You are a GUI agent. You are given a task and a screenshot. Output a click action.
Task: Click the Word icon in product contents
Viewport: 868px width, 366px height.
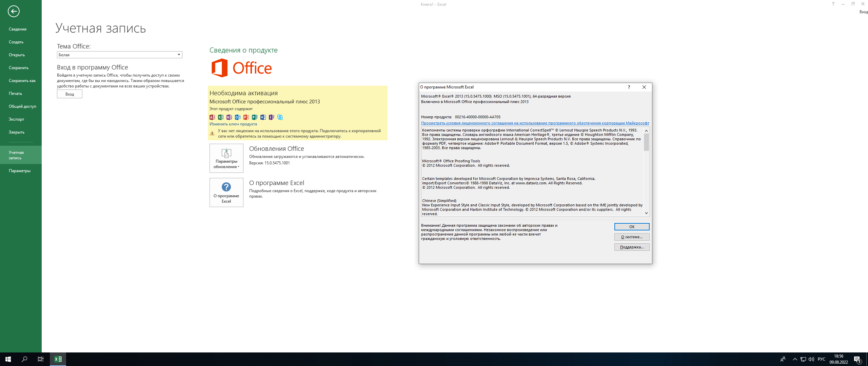[x=263, y=117]
